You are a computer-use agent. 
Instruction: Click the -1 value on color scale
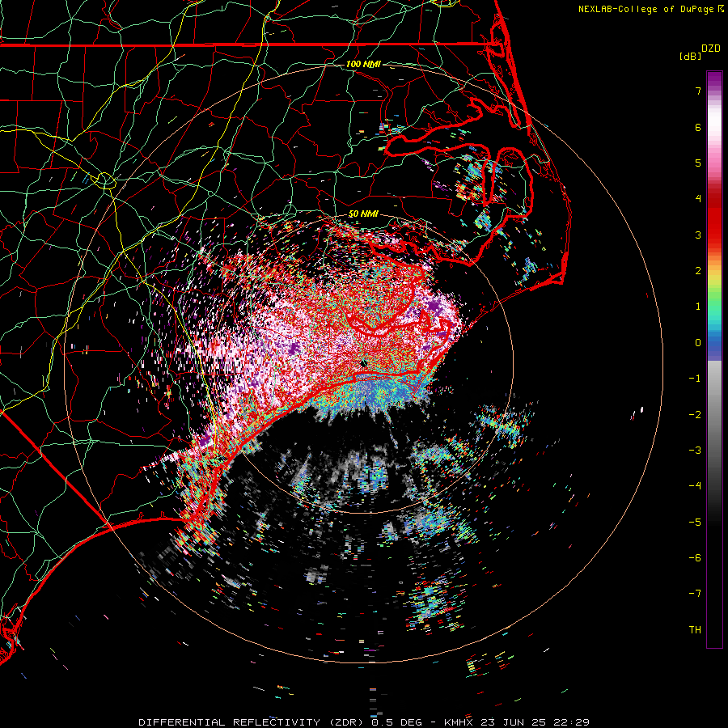(695, 379)
